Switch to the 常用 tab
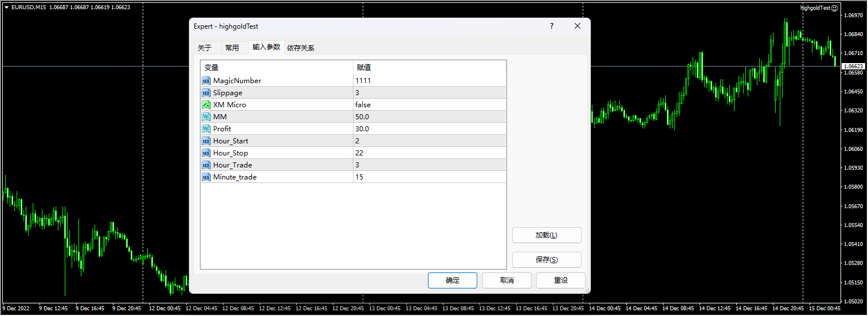The height and width of the screenshot is (316, 868). click(232, 48)
